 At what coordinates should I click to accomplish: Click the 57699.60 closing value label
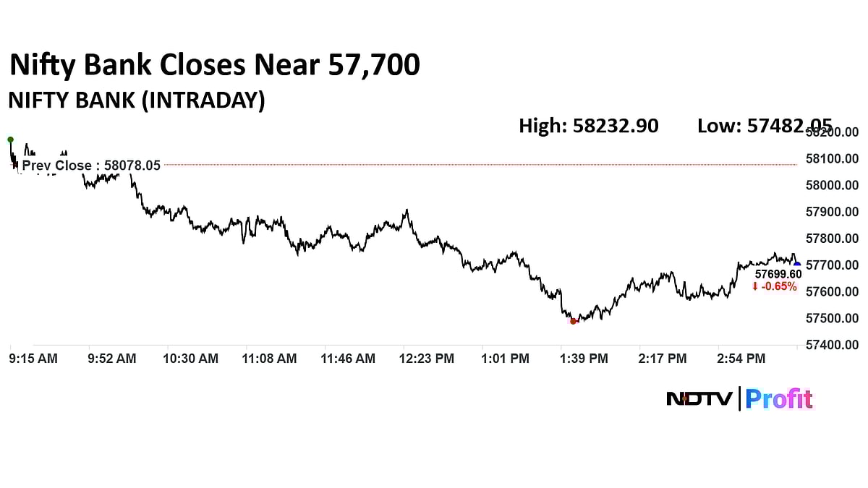pos(778,275)
